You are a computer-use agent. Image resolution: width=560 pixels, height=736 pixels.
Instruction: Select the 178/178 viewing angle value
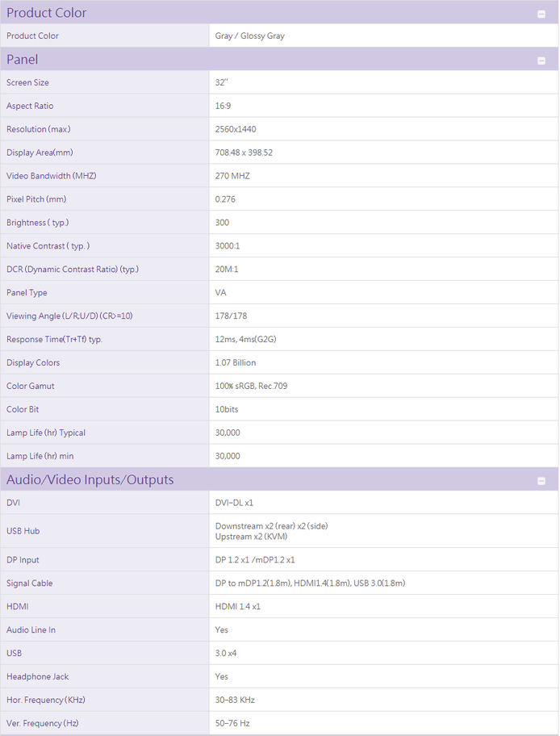point(231,316)
